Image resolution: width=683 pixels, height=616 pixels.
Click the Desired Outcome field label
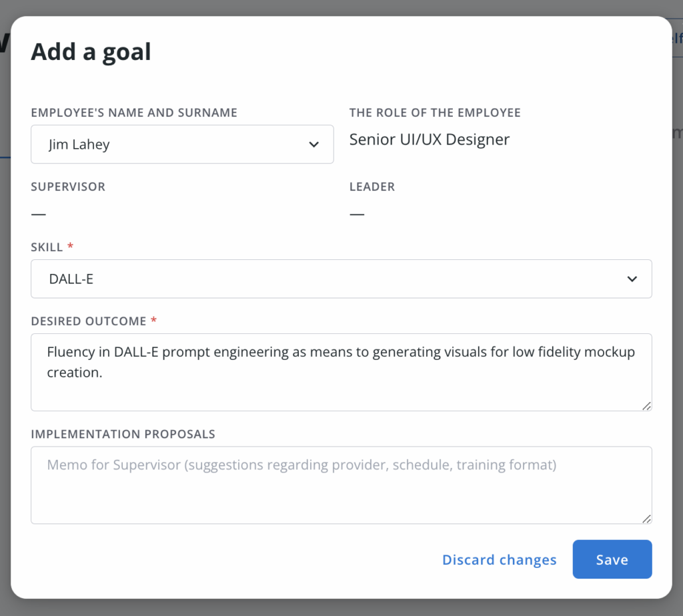pos(88,321)
